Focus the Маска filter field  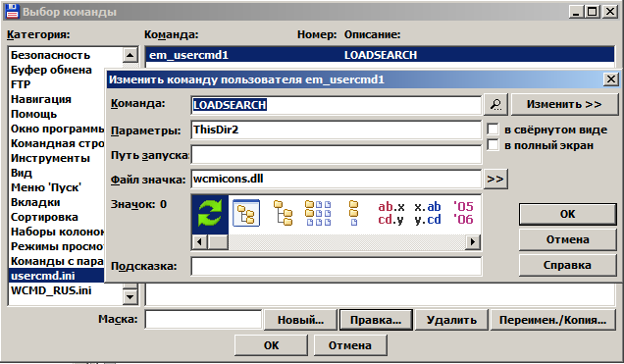point(203,320)
